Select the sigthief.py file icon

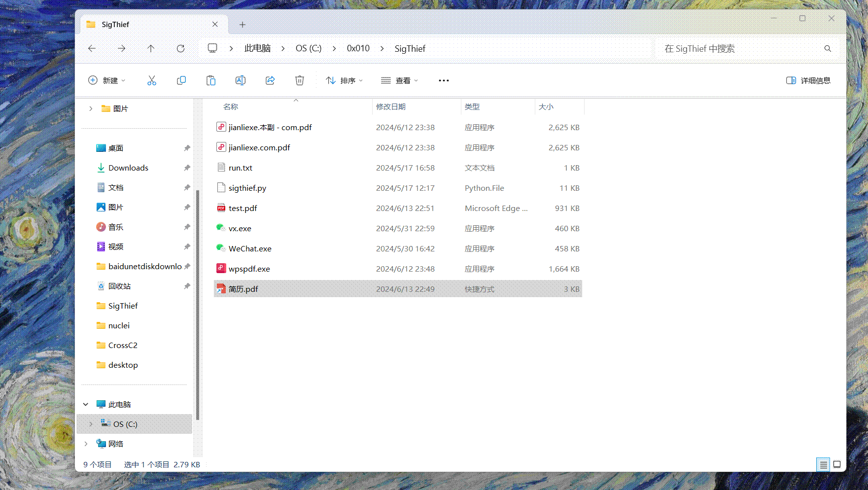(x=221, y=187)
